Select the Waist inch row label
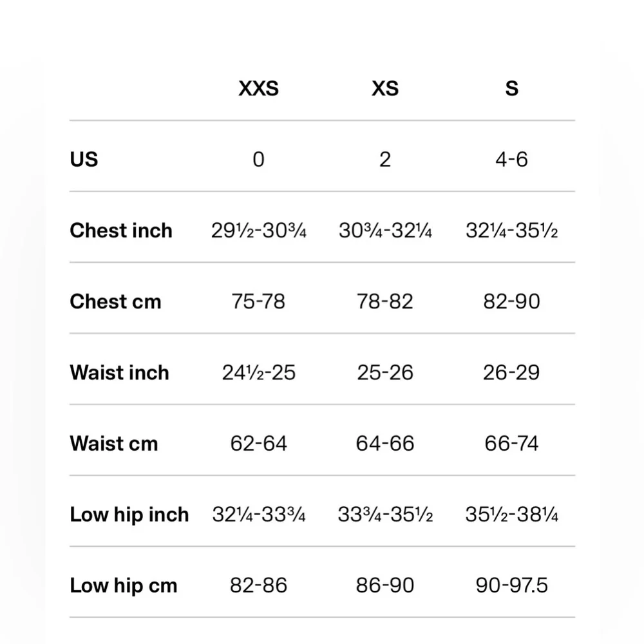 click(119, 372)
